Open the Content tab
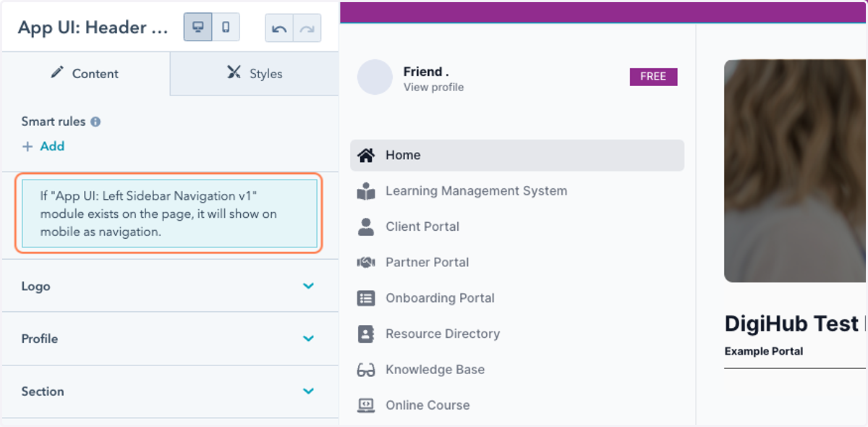The height and width of the screenshot is (427, 868). coord(85,73)
